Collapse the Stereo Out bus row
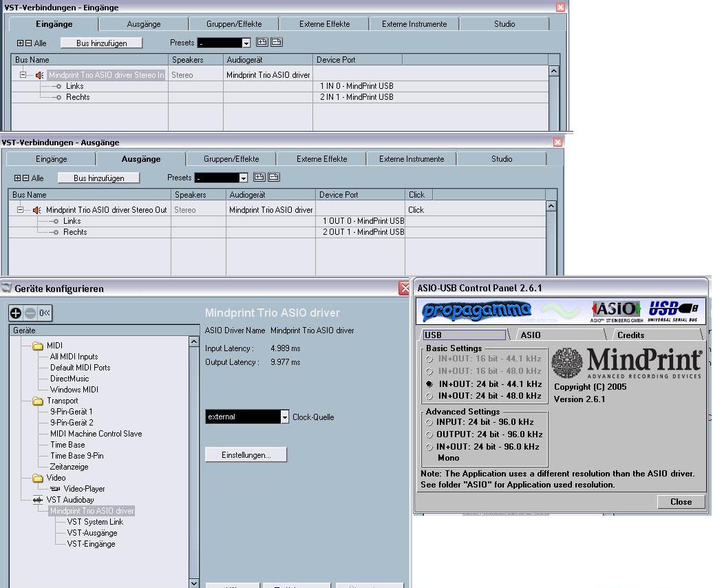 (x=20, y=209)
